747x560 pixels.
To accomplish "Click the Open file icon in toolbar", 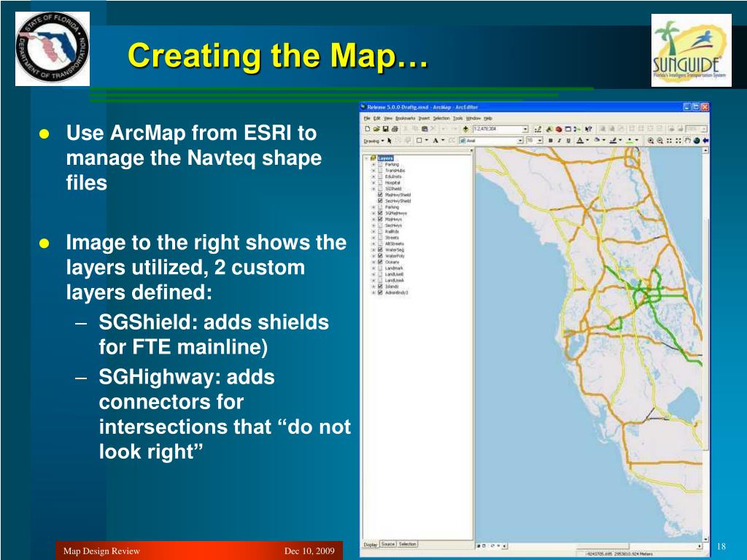I will click(x=376, y=129).
